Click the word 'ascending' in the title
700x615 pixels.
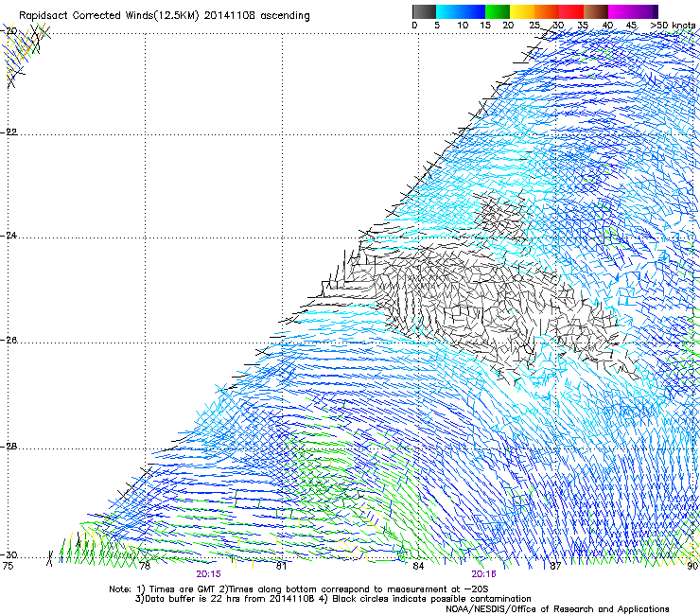(285, 16)
